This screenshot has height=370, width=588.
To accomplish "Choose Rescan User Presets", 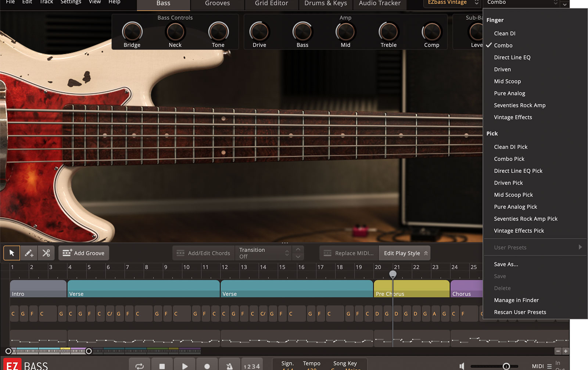I will point(535,312).
